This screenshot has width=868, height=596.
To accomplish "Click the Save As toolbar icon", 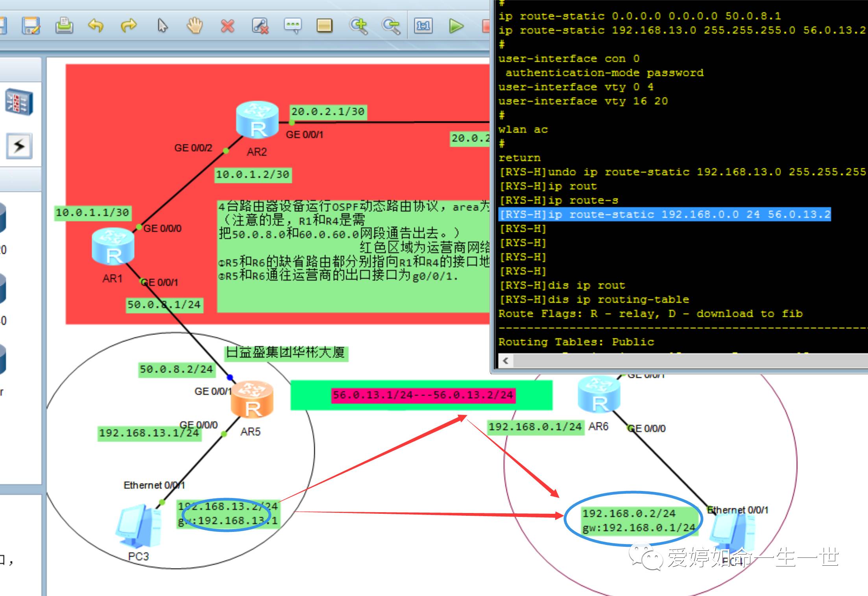I will pyautogui.click(x=31, y=26).
